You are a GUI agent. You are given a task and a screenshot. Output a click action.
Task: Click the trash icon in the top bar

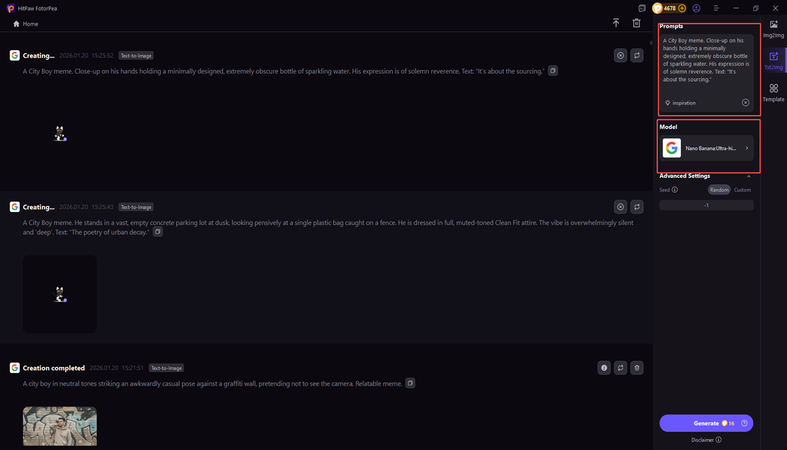click(x=636, y=23)
